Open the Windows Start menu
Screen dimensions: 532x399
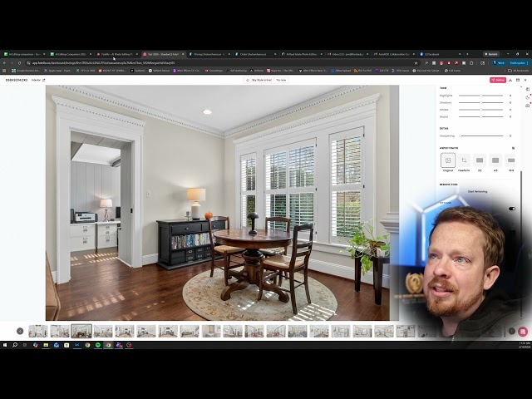pyautogui.click(x=5, y=345)
